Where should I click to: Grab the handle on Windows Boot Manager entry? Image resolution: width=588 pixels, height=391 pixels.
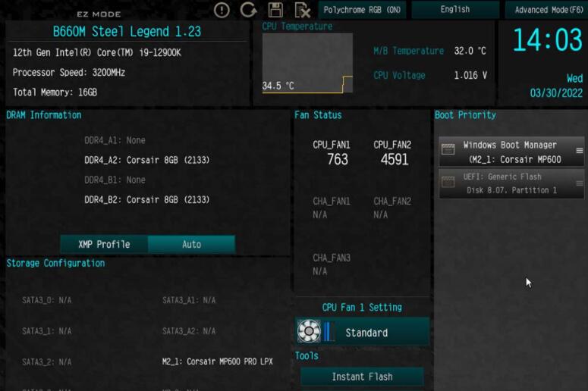click(580, 151)
